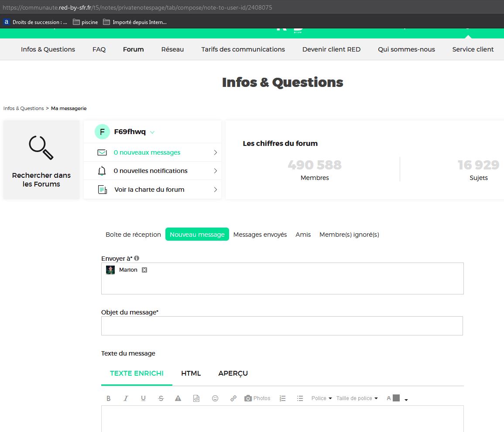Viewport: 504px width, 432px height.
Task: Open Forum in navigation bar
Action: (134, 49)
